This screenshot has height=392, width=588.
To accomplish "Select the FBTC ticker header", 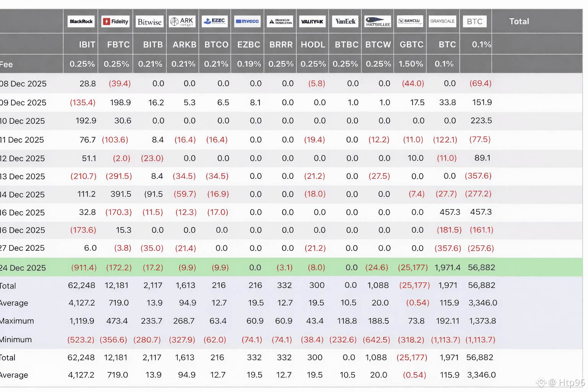I will coord(119,44).
